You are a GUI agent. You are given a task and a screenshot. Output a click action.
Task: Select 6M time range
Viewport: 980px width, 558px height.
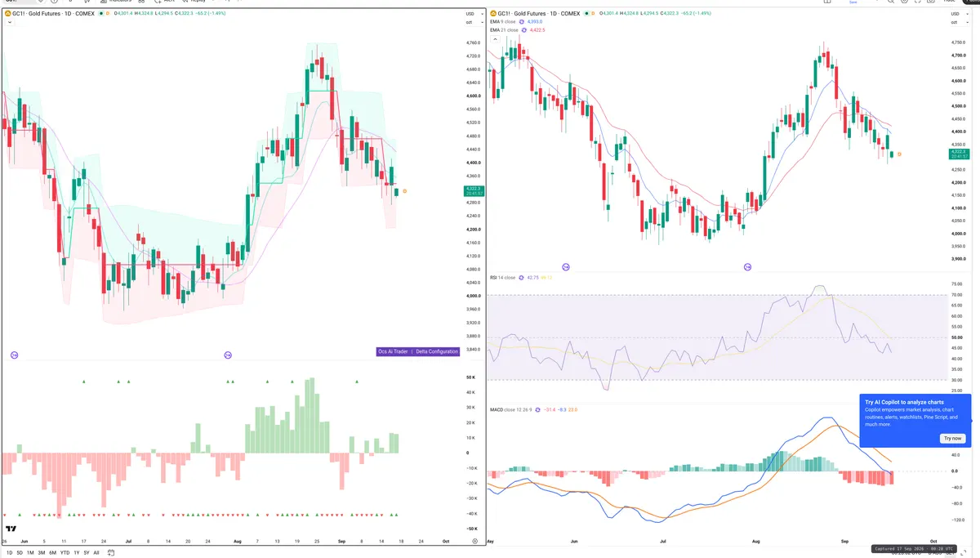[52, 553]
